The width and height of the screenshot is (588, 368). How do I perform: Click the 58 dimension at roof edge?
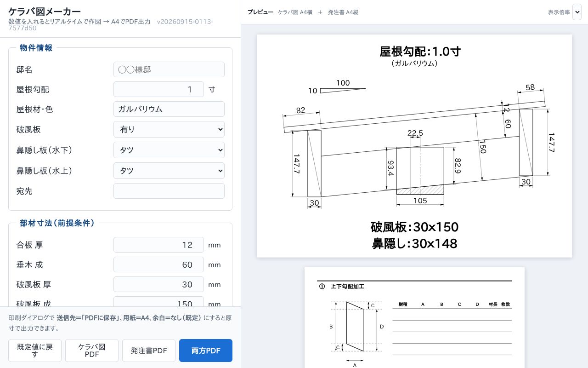coord(530,87)
